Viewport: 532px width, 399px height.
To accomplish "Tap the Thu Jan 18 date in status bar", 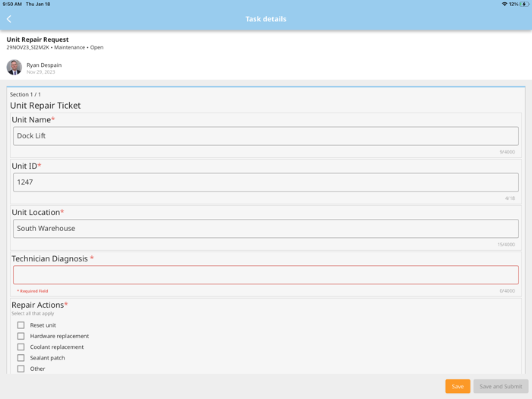I will (x=38, y=4).
